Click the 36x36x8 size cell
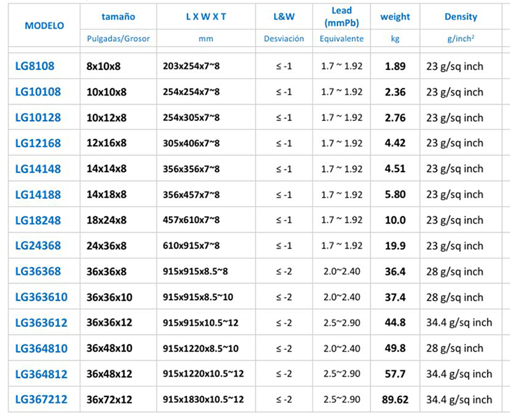This screenshot has width=510, height=420. (x=106, y=272)
